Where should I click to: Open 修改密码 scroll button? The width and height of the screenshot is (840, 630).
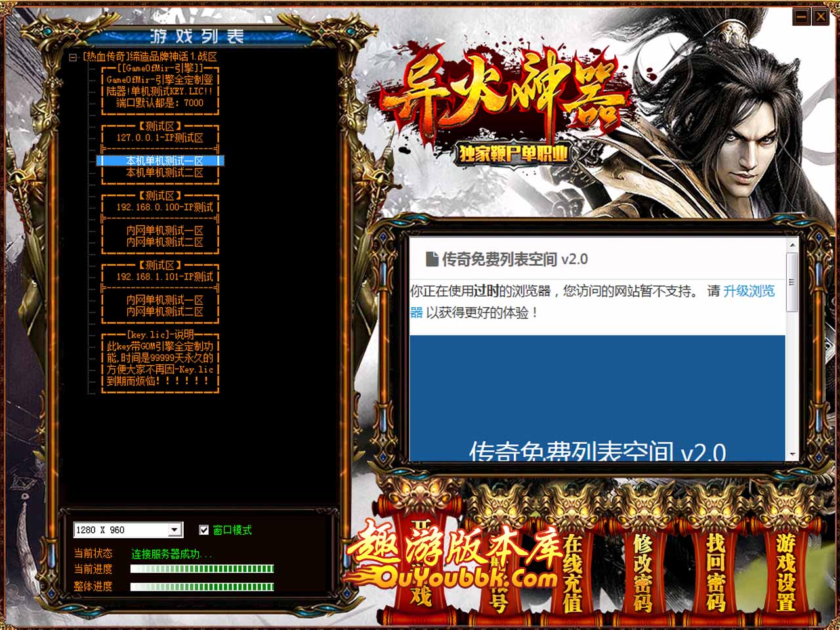point(643,572)
